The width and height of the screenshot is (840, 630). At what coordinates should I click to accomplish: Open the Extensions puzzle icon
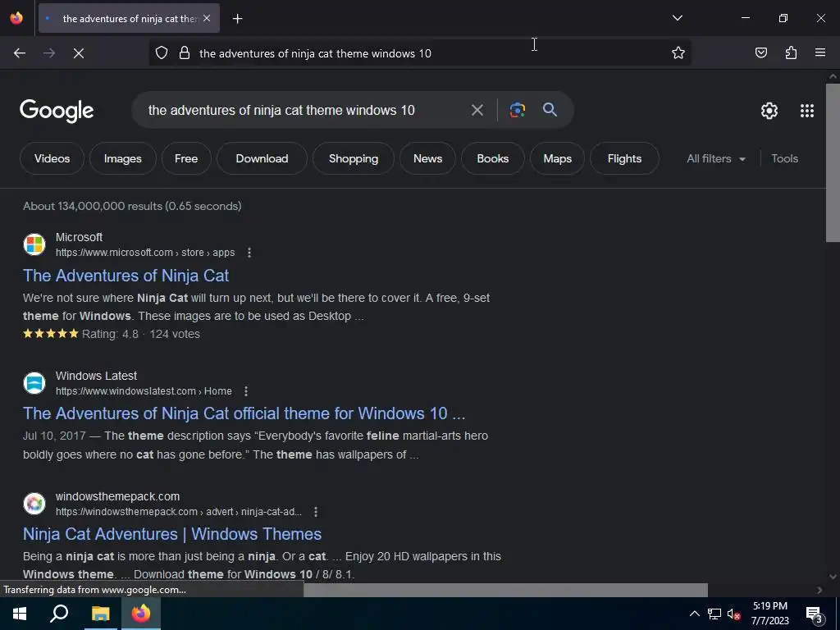tap(792, 52)
